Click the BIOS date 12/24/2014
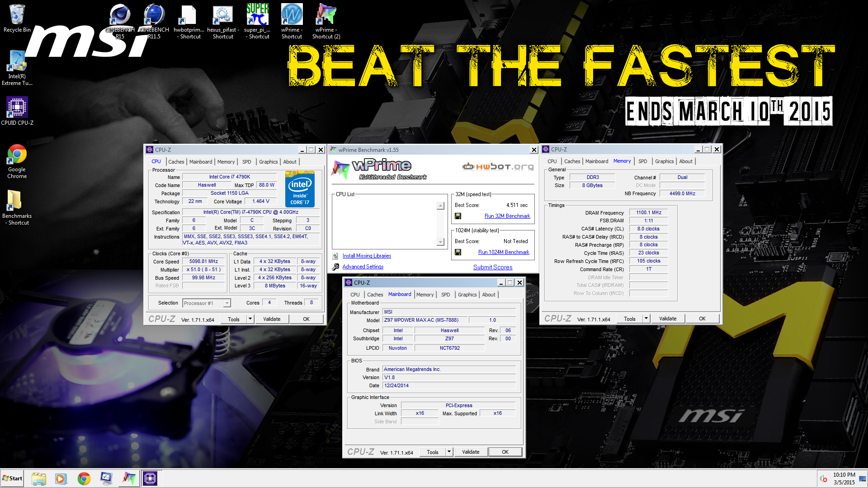The height and width of the screenshot is (488, 868). (x=449, y=386)
